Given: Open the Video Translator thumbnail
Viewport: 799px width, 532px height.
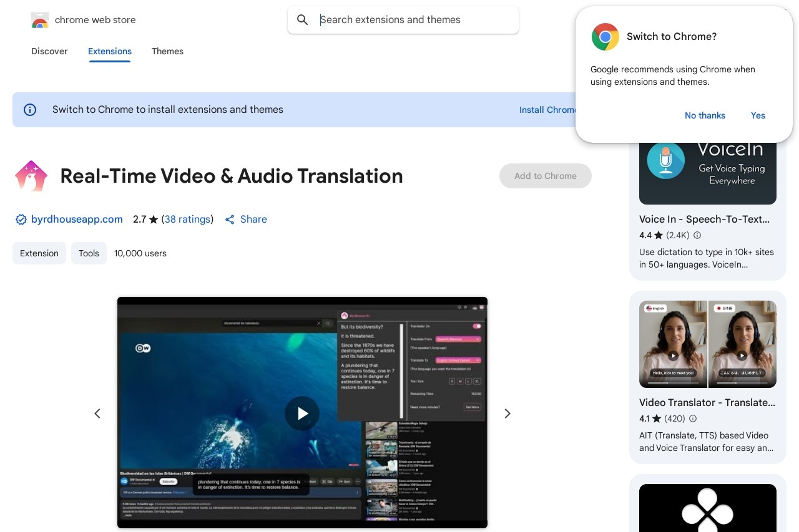Looking at the screenshot, I should click(x=708, y=344).
